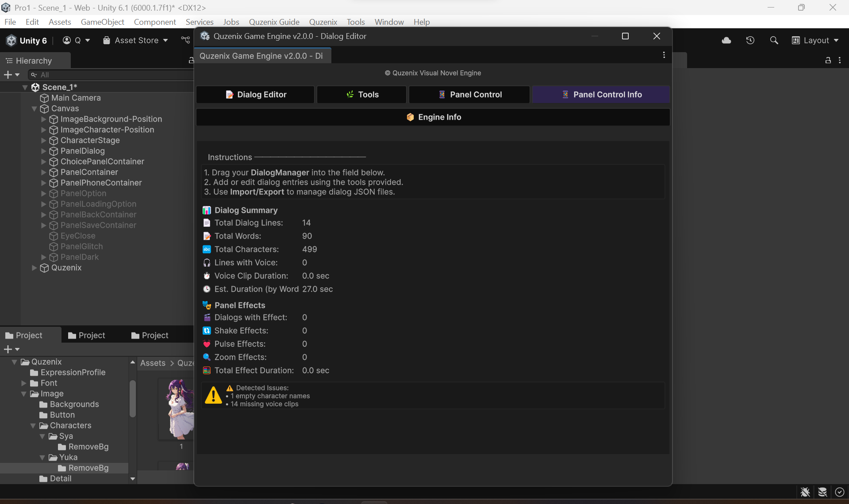Switch to the Tools tab

tap(361, 94)
